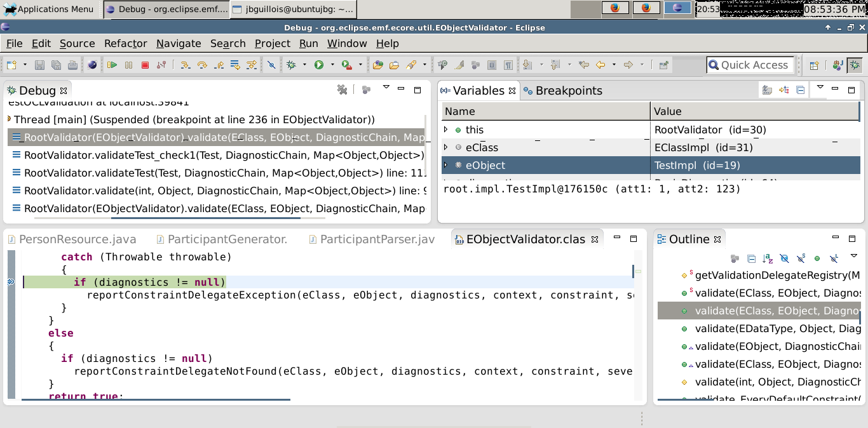Expand the 'this' variable node

point(445,130)
